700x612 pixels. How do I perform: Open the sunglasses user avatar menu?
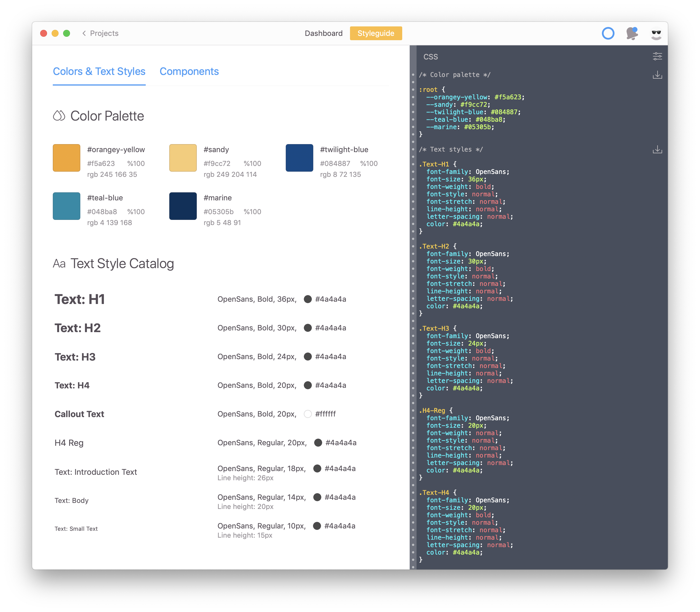pos(656,33)
